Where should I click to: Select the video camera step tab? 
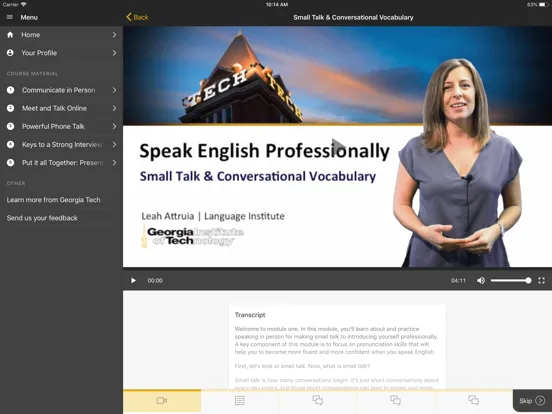162,401
